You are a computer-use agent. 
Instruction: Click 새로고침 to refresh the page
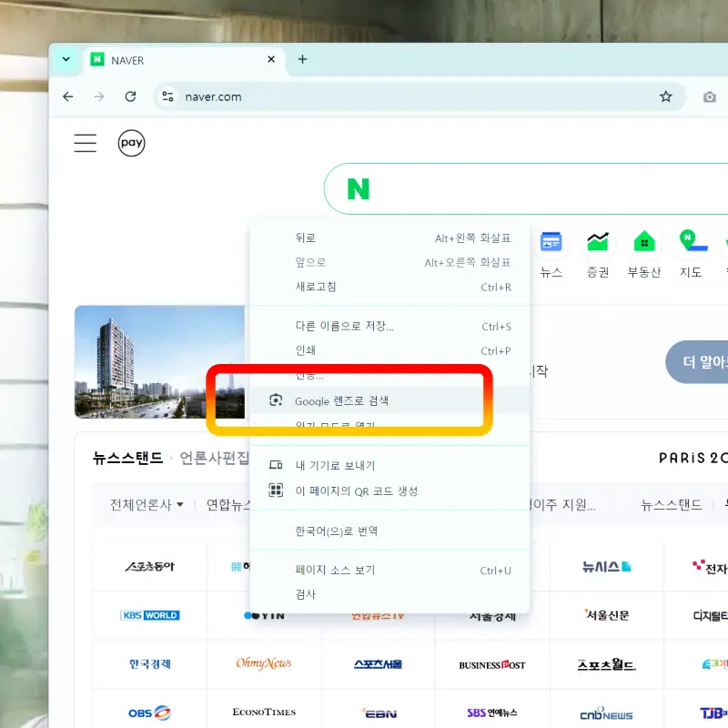pos(315,285)
